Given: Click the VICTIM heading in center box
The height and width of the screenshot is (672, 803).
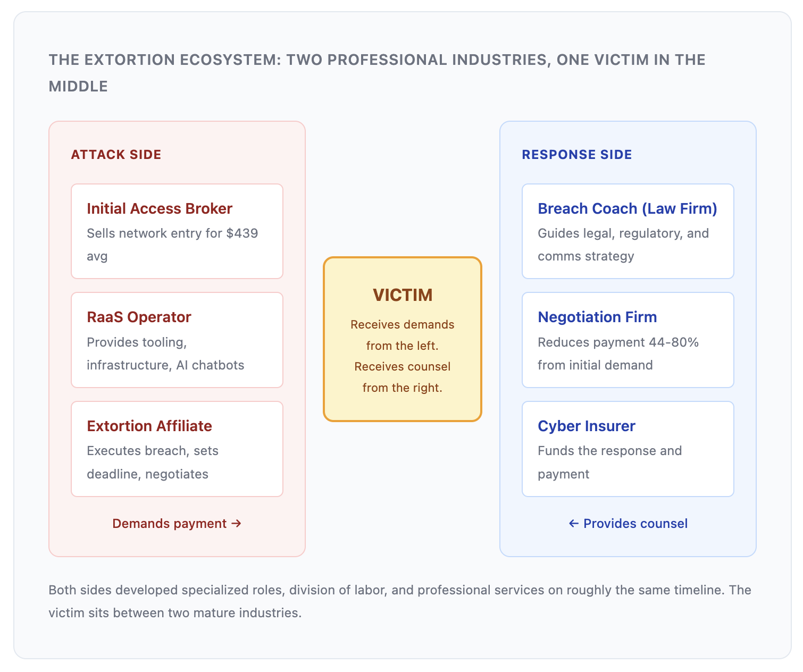Looking at the screenshot, I should (x=403, y=295).
